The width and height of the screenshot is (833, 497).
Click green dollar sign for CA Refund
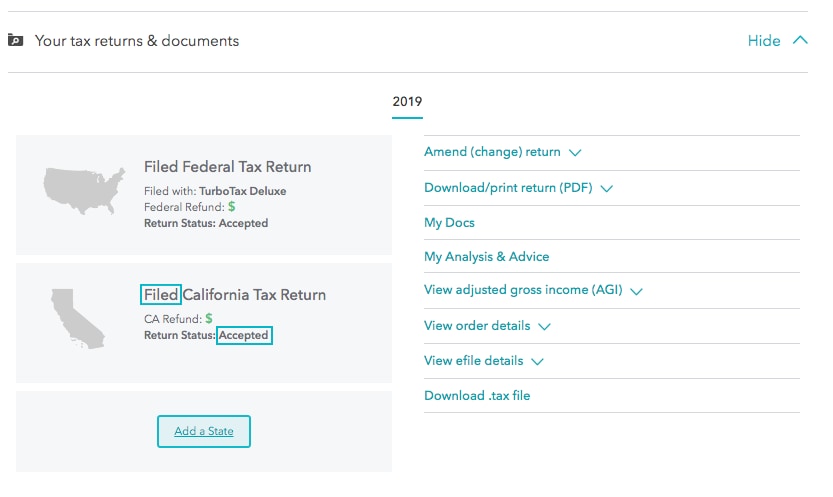tap(209, 318)
